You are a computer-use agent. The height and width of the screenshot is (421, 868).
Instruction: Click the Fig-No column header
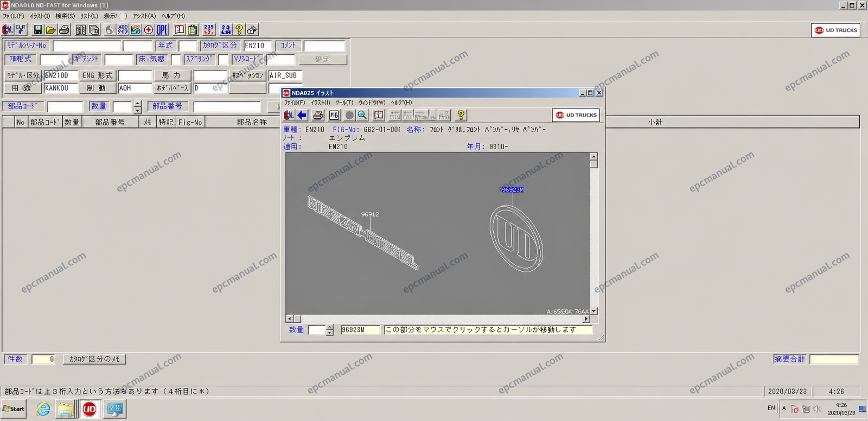pyautogui.click(x=190, y=123)
